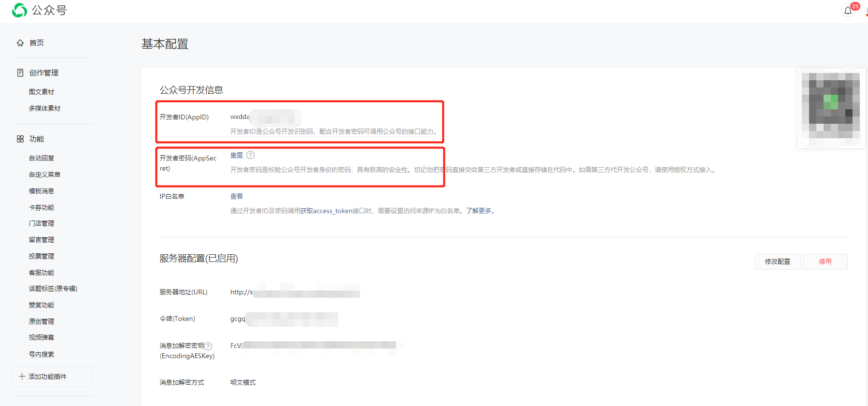Select 客服功能 menu item
This screenshot has width=868, height=406.
tap(42, 273)
